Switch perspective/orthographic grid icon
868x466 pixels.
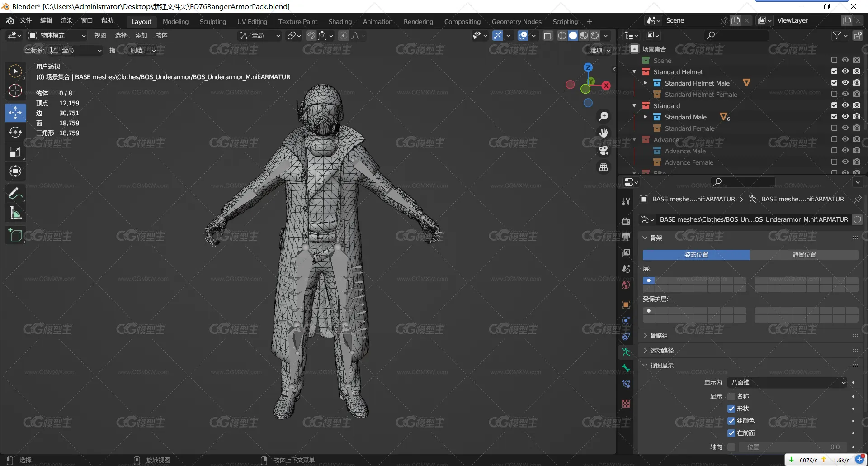pyautogui.click(x=604, y=167)
